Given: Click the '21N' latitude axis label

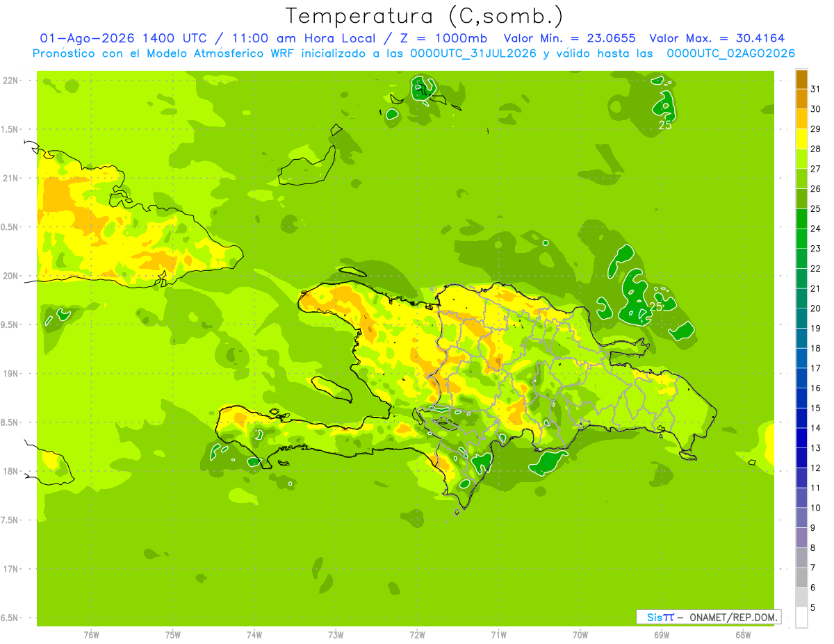Looking at the screenshot, I should point(10,178).
